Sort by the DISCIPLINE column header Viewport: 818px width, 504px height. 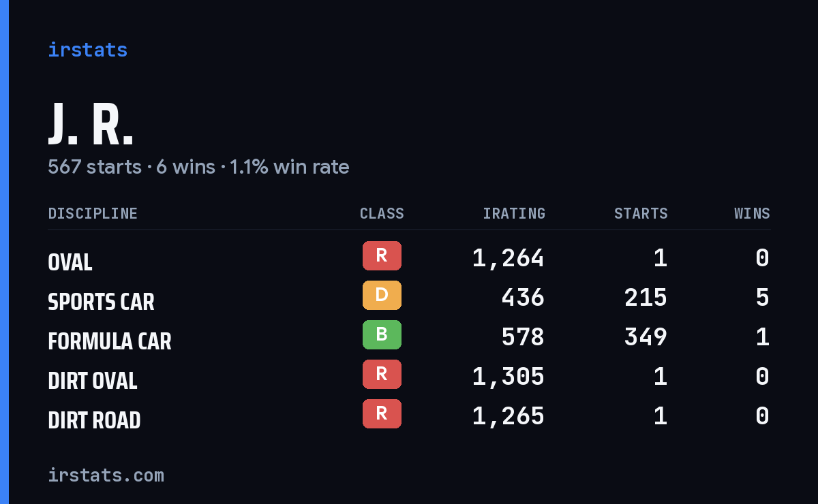(x=93, y=214)
